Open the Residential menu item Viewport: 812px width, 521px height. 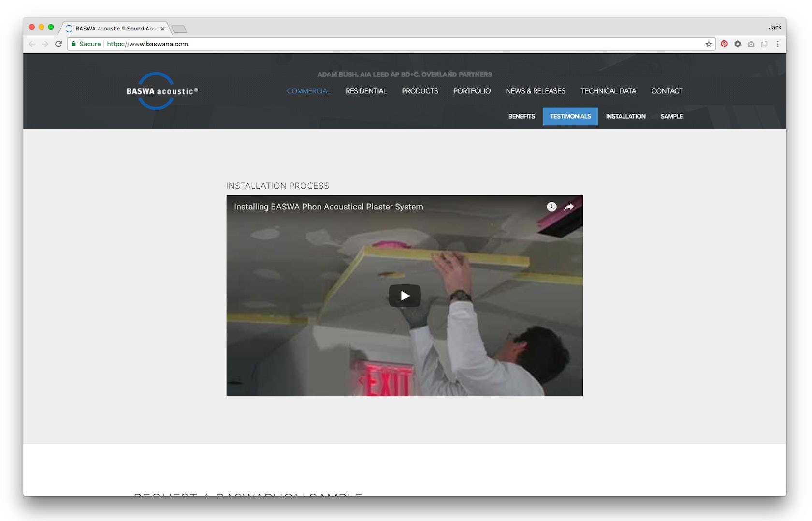click(x=366, y=91)
